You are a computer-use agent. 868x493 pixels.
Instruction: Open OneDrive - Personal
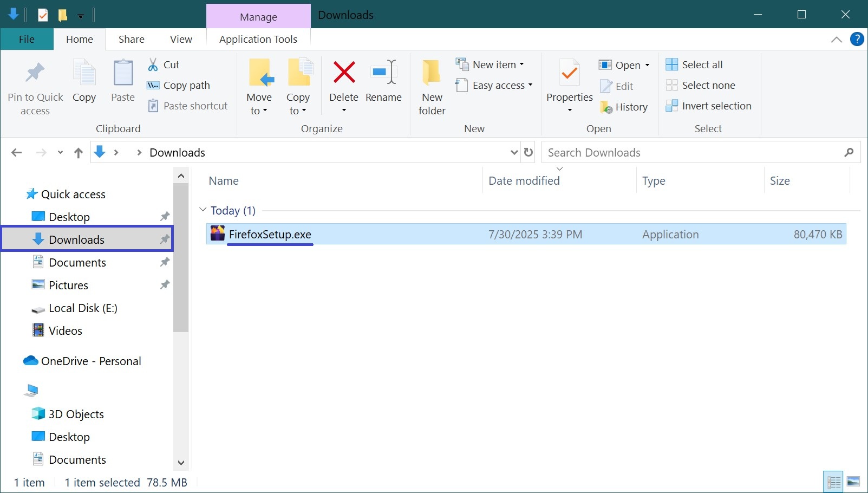click(90, 361)
